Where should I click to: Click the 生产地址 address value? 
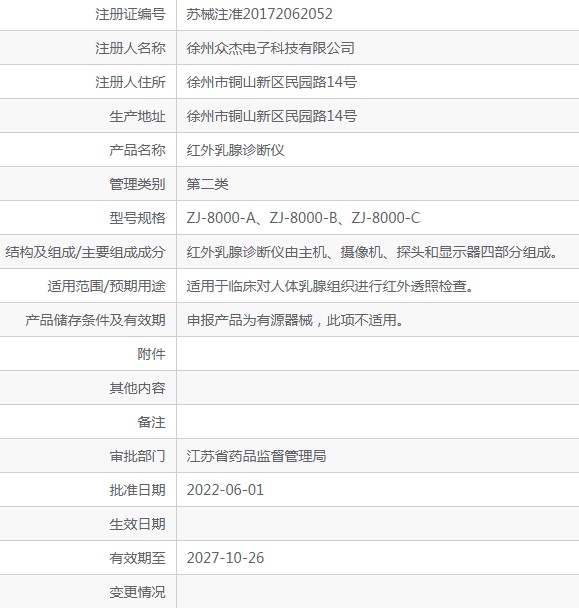coord(271,116)
